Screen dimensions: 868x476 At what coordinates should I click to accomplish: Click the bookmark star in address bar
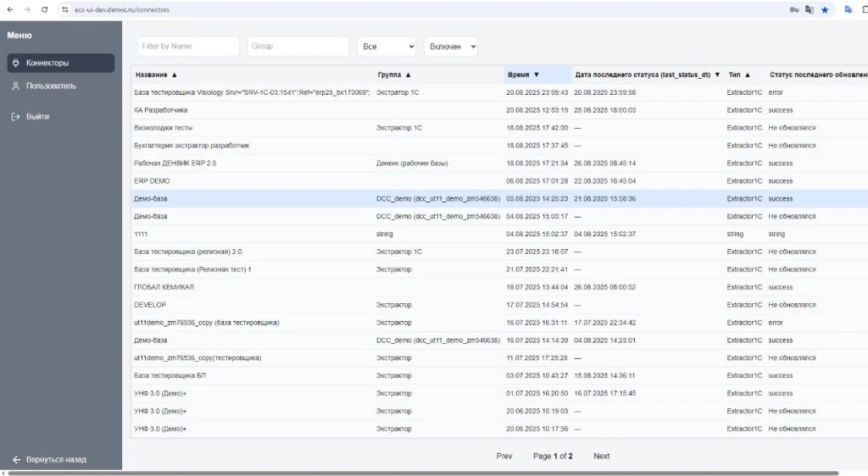[824, 9]
